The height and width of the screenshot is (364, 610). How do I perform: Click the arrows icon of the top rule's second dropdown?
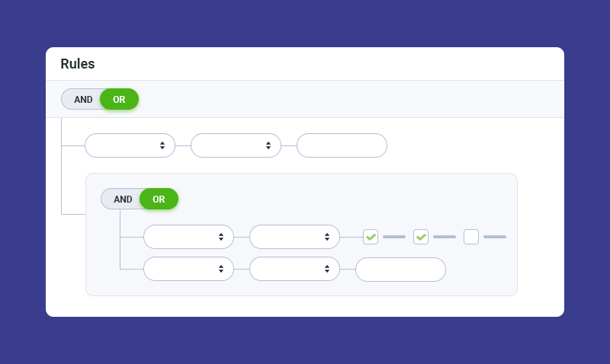pyautogui.click(x=268, y=145)
